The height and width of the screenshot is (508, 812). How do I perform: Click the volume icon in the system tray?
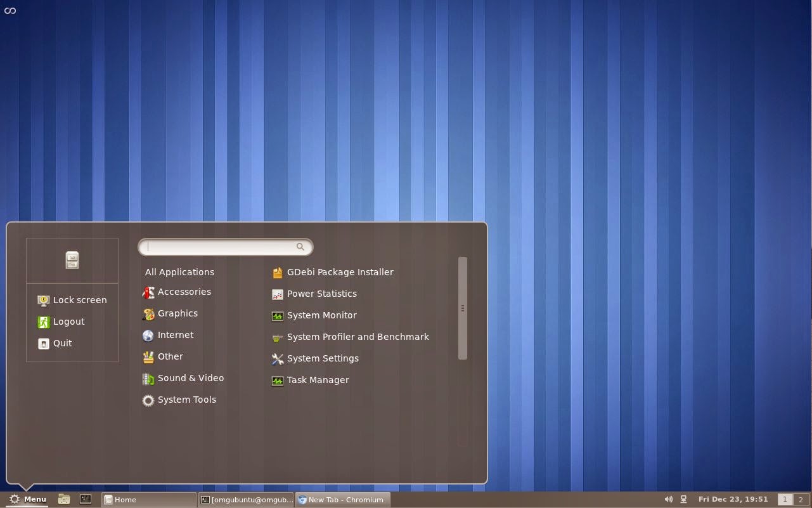click(669, 499)
